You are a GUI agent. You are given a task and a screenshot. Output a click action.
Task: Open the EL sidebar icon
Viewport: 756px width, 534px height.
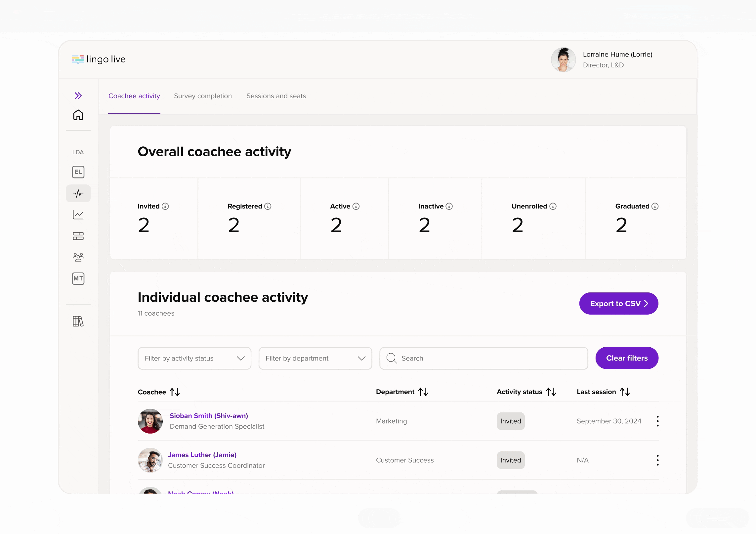(x=78, y=172)
